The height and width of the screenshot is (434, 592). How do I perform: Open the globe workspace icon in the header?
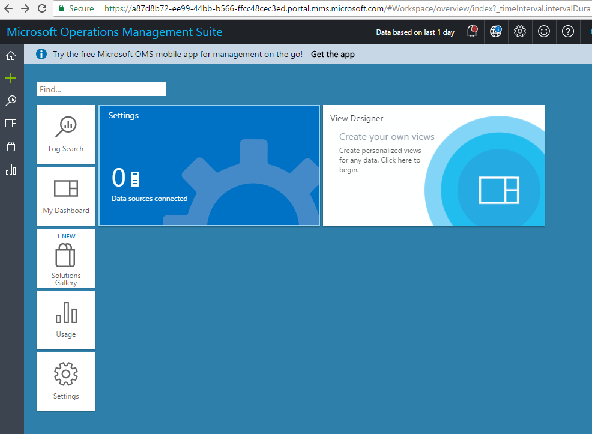click(496, 31)
